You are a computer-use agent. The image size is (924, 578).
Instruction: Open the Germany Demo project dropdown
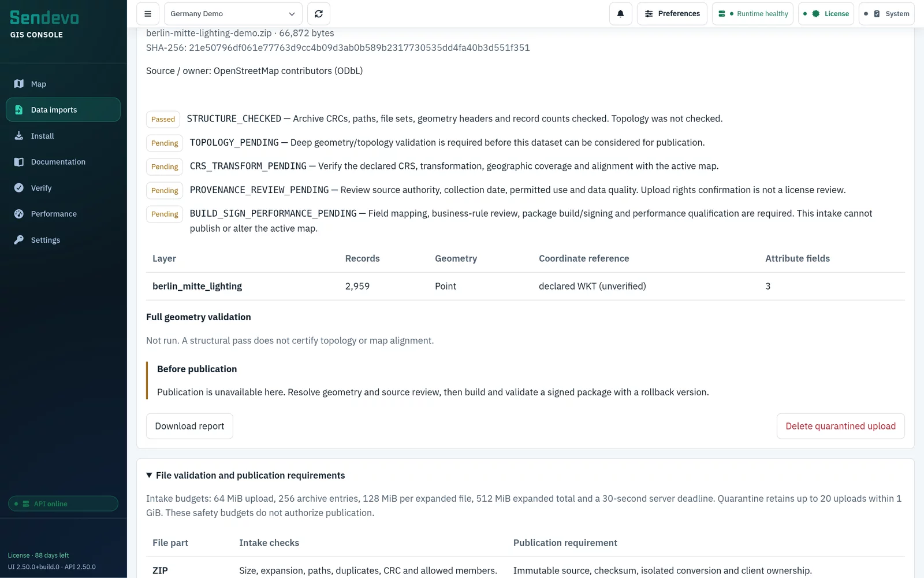(233, 14)
